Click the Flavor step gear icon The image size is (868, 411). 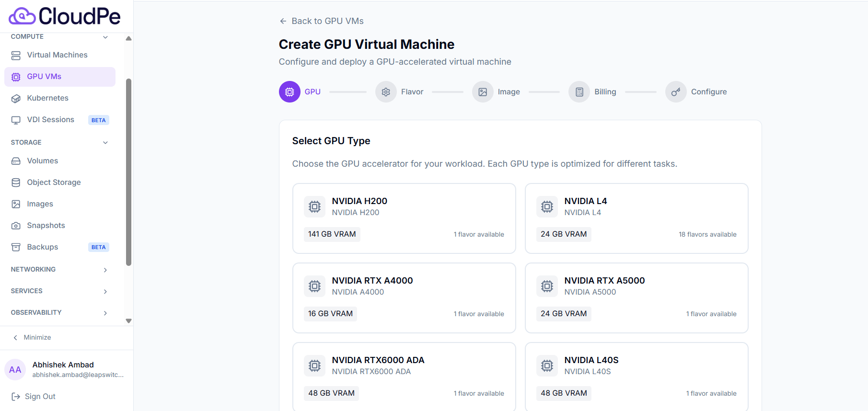pos(386,92)
